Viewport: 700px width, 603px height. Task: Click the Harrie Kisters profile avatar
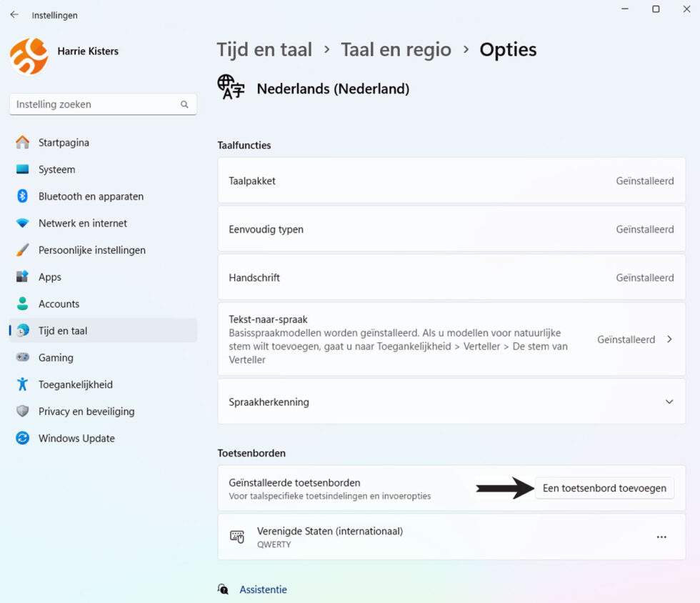(28, 55)
